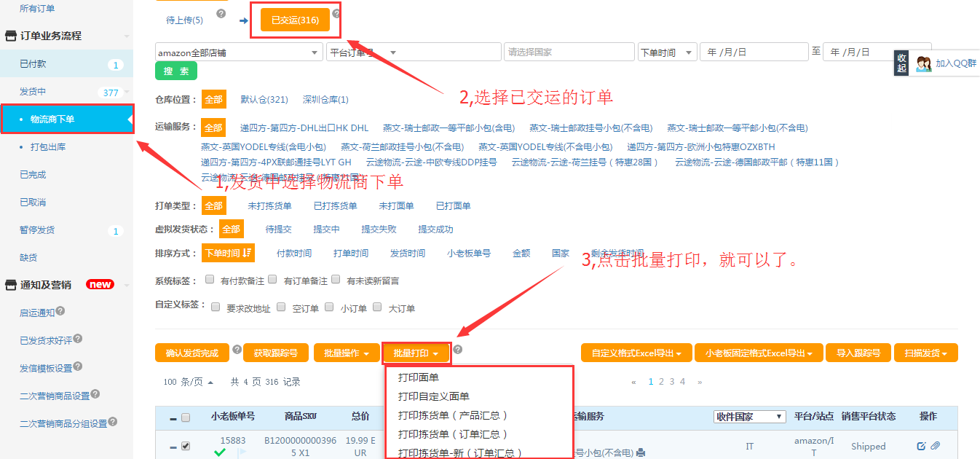Viewport: 980px width, 459px height.
Task: Click the 获取跟踪号 button
Action: [276, 353]
